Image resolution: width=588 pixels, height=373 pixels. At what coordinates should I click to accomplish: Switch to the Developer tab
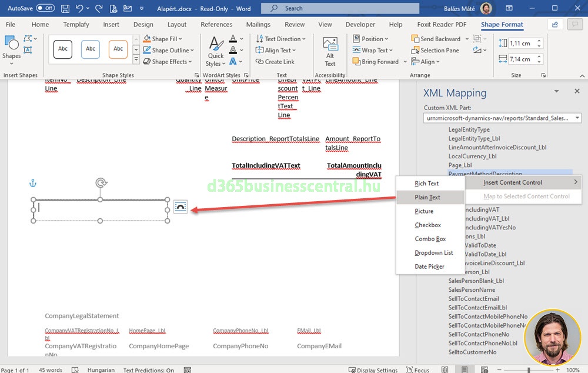[x=360, y=25]
